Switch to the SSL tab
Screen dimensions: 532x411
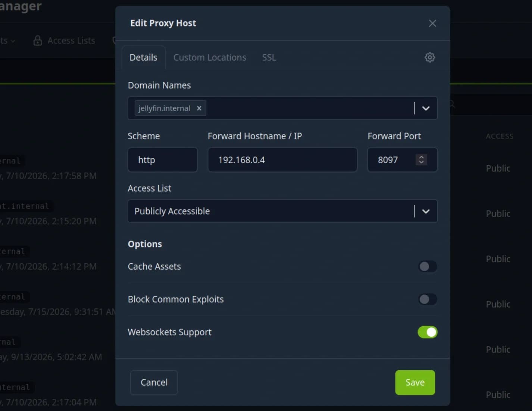click(269, 57)
